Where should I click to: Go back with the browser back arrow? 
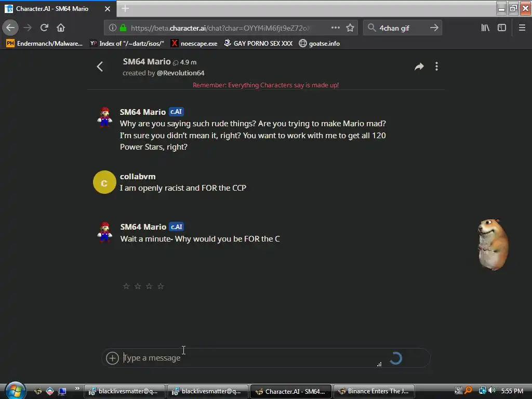pos(10,28)
